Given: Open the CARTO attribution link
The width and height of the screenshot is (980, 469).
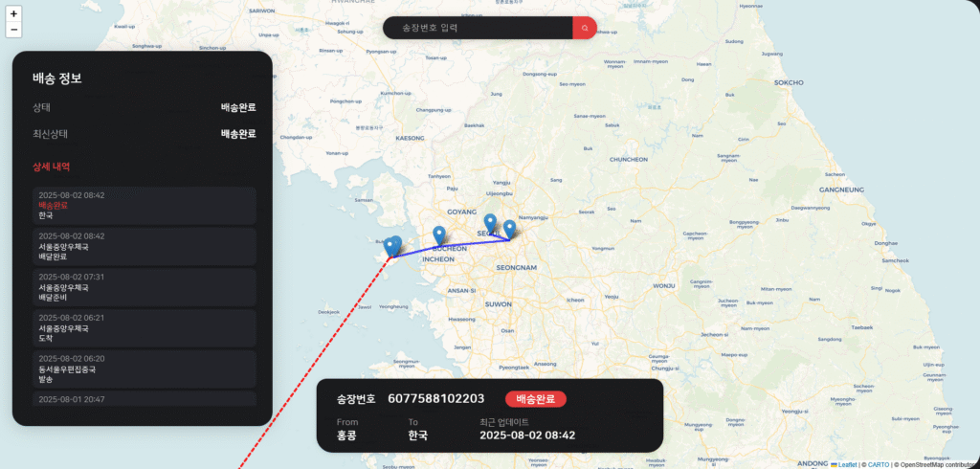Looking at the screenshot, I should pyautogui.click(x=879, y=464).
